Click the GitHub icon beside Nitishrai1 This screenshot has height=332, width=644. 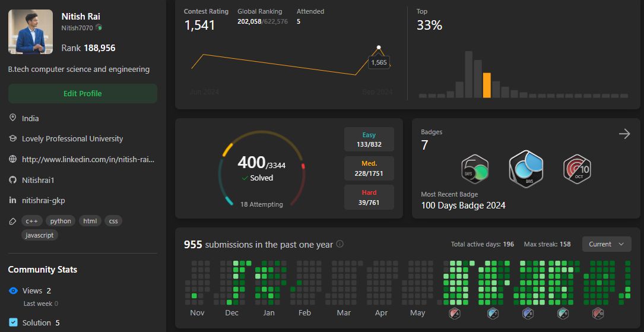coord(12,179)
